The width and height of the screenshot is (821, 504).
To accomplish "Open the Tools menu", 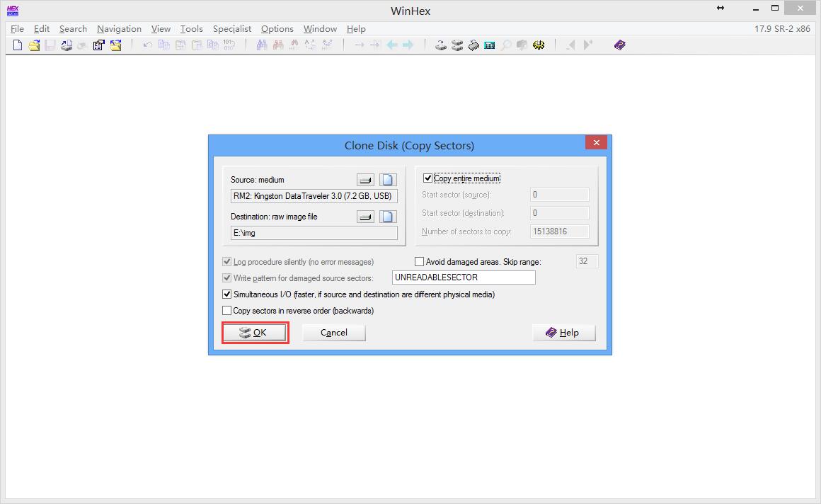I will point(191,29).
